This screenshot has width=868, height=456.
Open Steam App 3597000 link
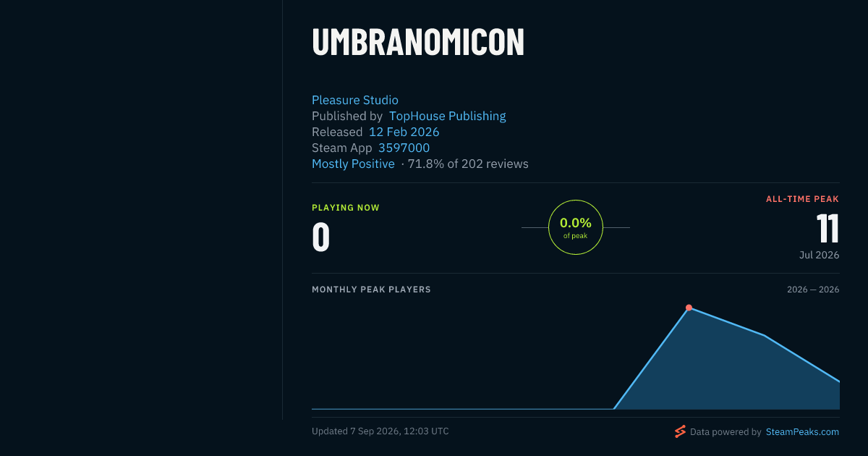[404, 148]
